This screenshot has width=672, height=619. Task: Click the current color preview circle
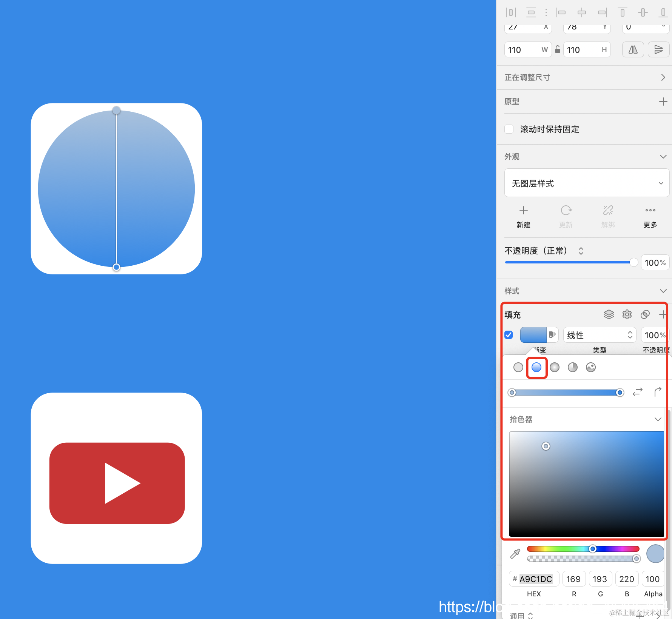click(655, 553)
